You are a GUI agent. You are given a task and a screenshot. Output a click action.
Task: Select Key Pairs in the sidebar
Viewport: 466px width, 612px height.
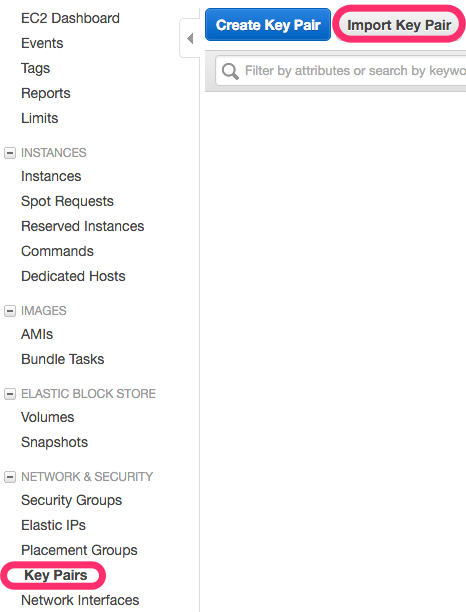tap(55, 575)
